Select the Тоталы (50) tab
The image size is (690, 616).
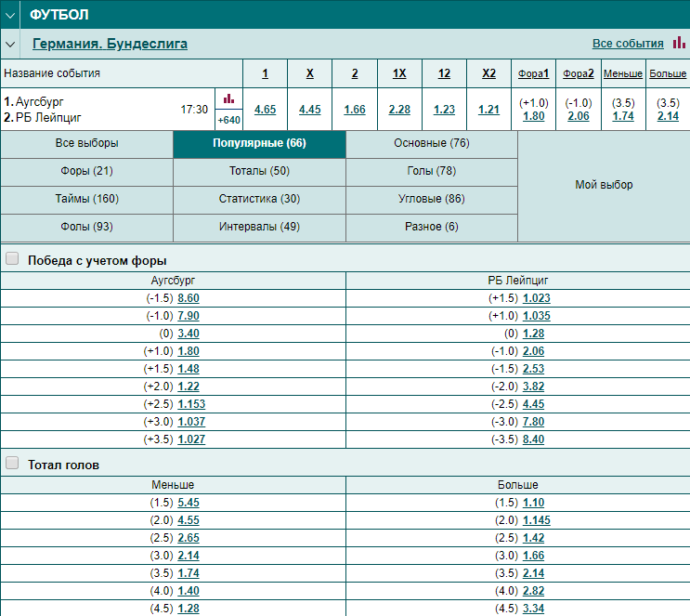click(x=259, y=171)
